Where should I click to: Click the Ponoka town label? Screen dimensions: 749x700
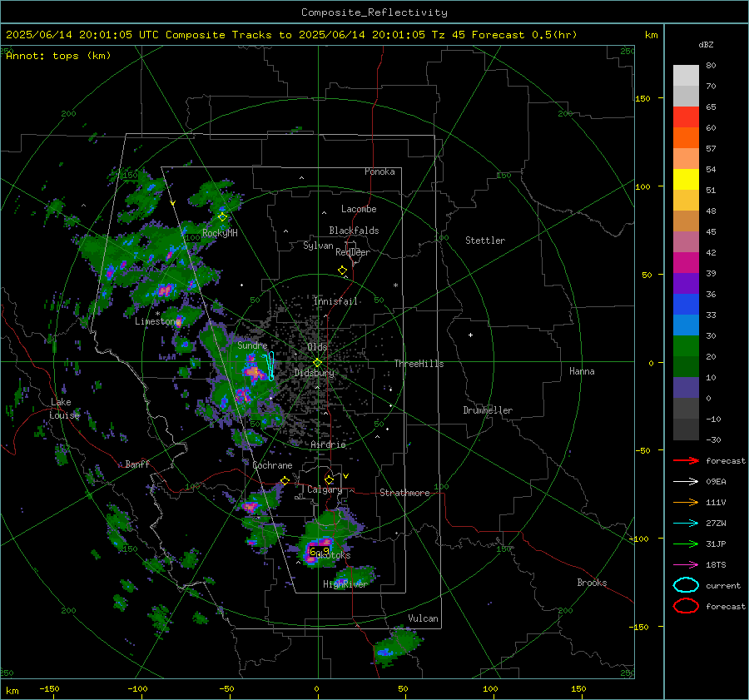click(379, 171)
